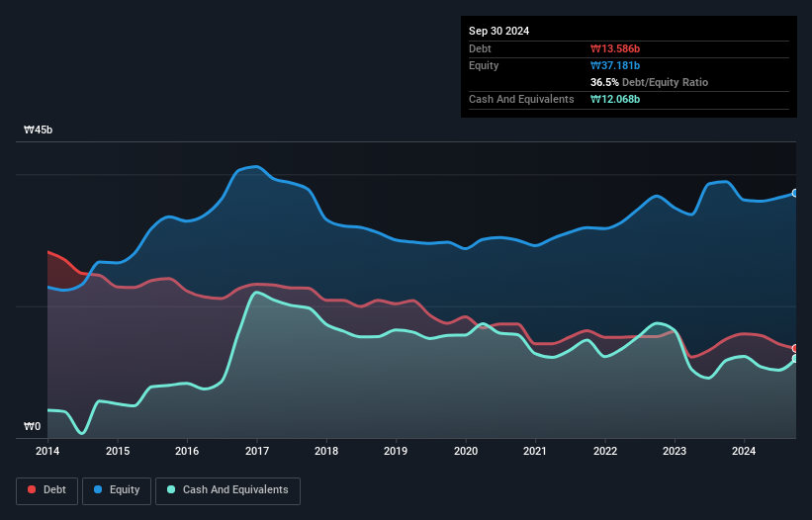This screenshot has width=812, height=520.
Task: Click the Debt row label in tooltip
Action: point(480,48)
